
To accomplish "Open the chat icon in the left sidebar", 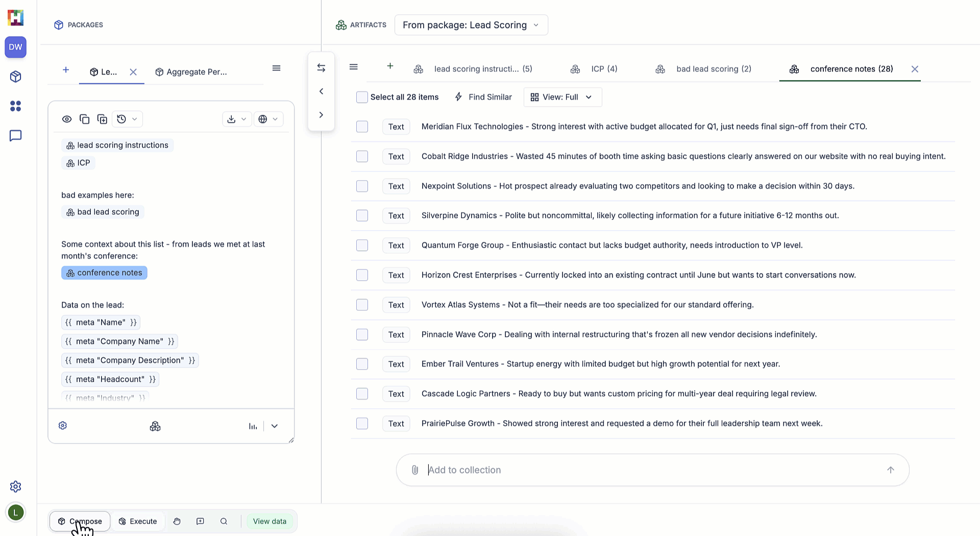I will point(15,135).
